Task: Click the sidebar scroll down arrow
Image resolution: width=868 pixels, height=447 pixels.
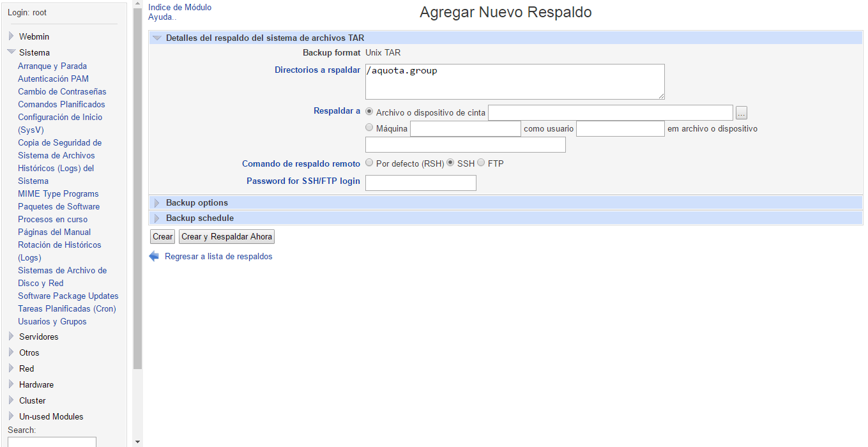Action: 137,441
